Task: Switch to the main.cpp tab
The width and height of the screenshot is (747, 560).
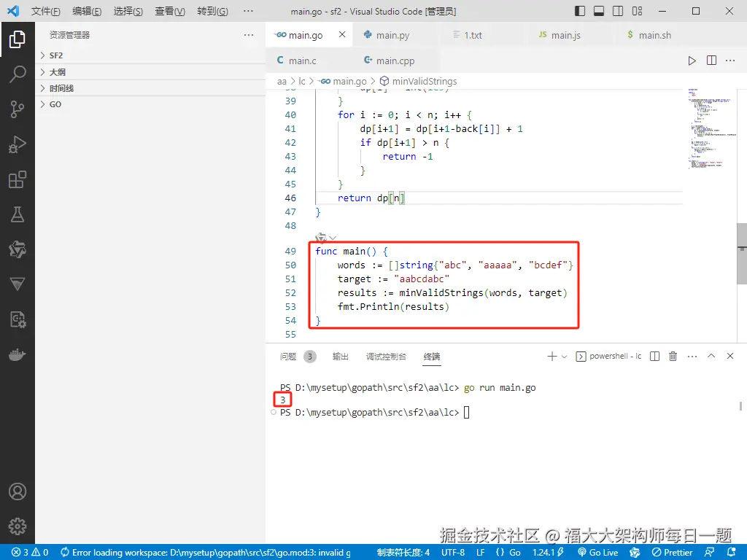Action: (395, 61)
